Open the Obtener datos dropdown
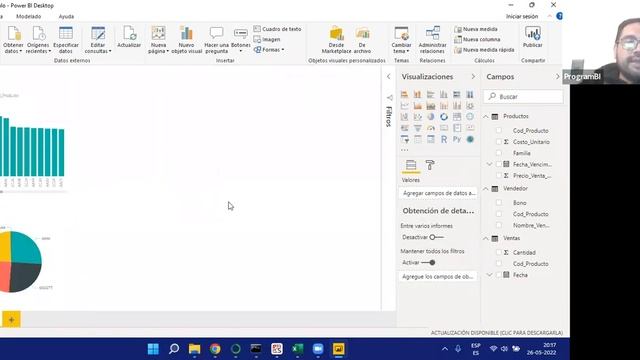 coord(13,40)
